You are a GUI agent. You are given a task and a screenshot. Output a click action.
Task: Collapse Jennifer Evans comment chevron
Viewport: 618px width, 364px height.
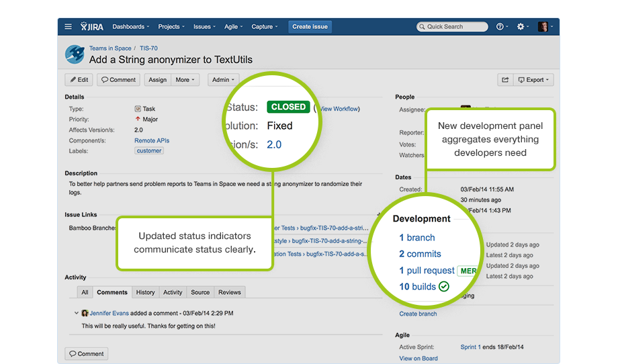coord(76,313)
